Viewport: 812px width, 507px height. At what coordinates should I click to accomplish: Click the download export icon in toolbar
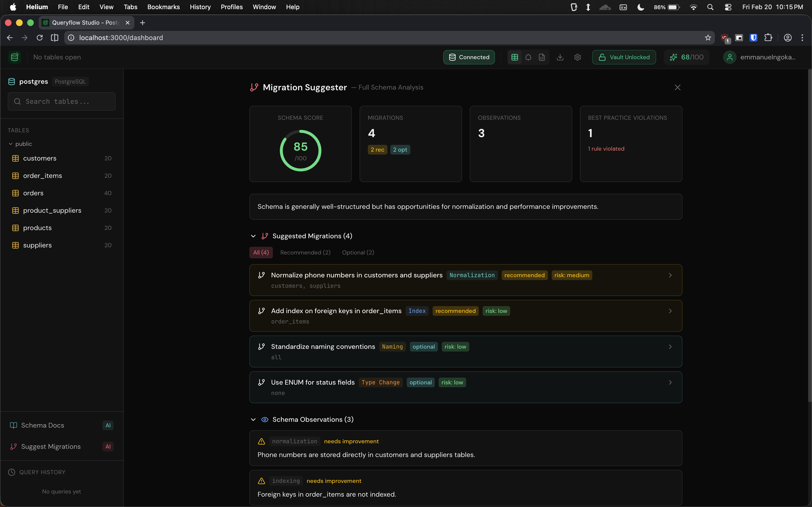coord(560,57)
